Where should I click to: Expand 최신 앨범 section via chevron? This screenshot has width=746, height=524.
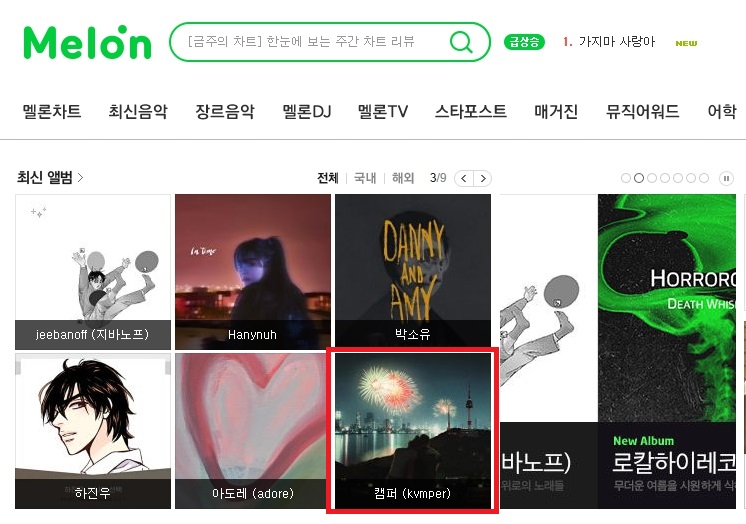pyautogui.click(x=80, y=178)
